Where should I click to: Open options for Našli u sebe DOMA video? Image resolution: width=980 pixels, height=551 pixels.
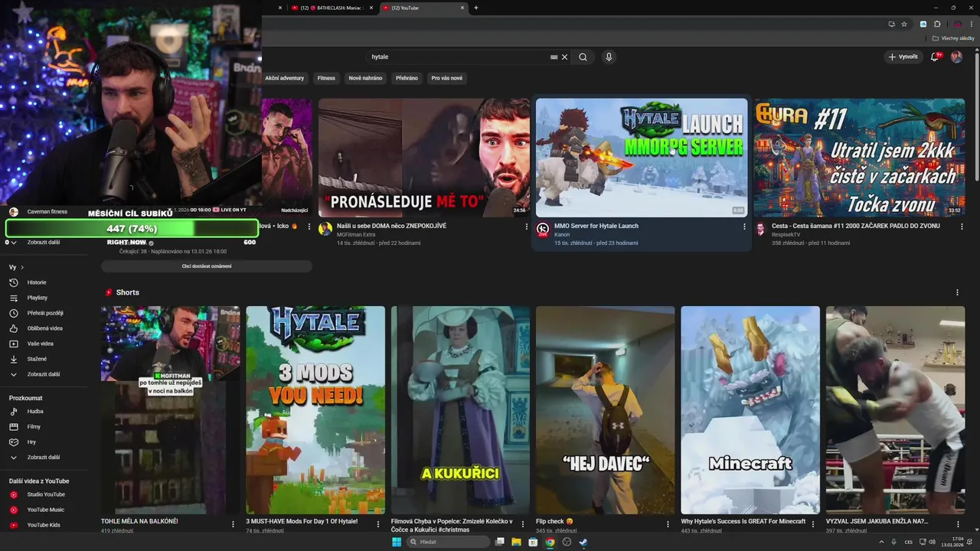point(527,227)
